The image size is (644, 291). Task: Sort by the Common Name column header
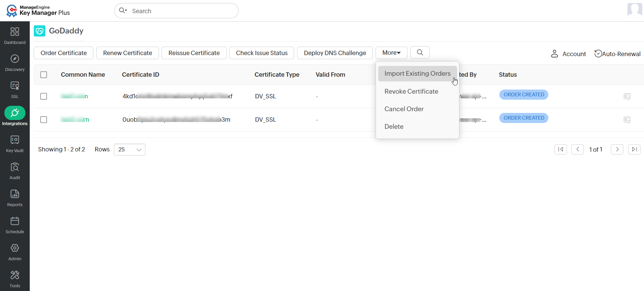pos(83,75)
